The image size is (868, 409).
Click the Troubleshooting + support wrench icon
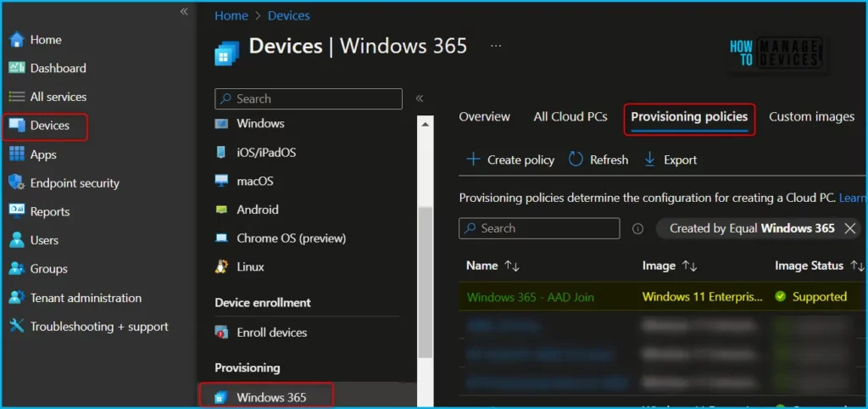pyautogui.click(x=17, y=327)
